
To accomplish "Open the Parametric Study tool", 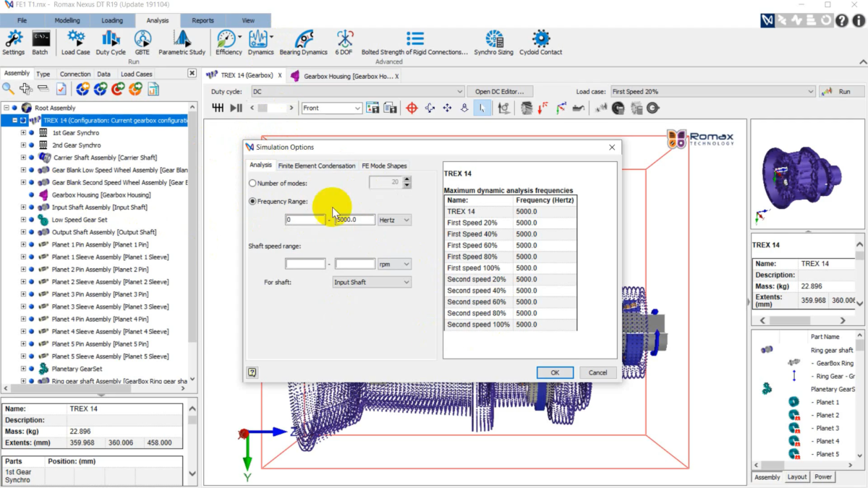I will click(182, 43).
